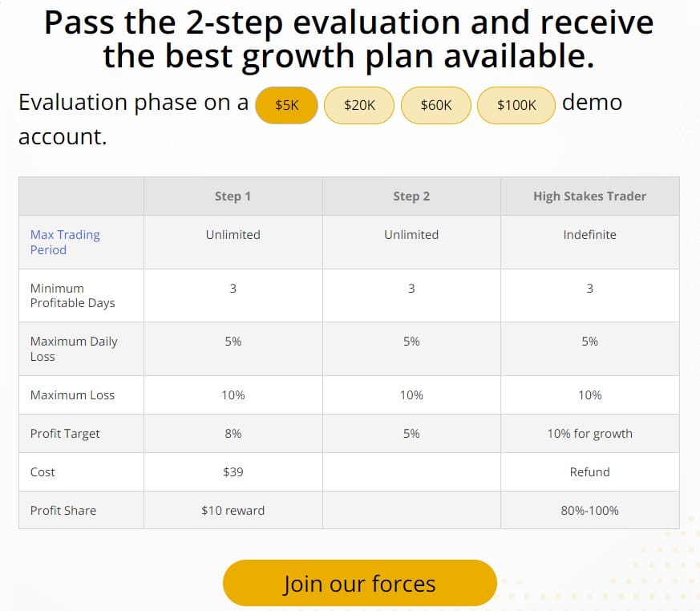Pick the $100K account size pill

click(516, 105)
